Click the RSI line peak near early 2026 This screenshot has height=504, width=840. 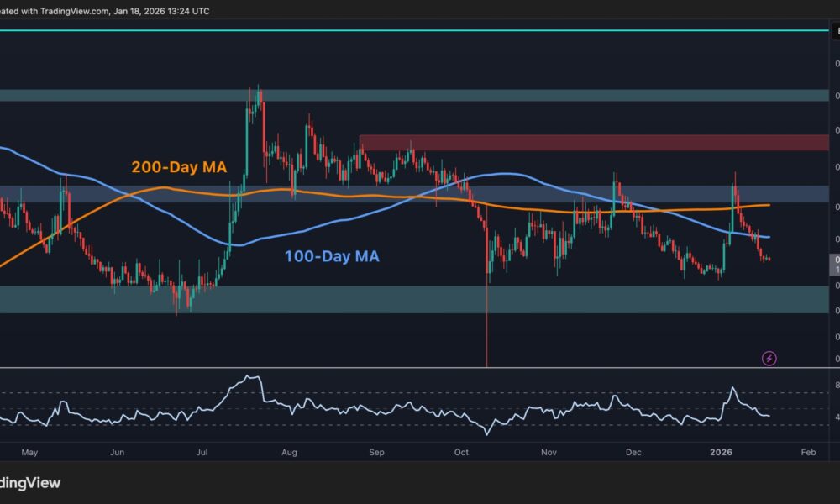732,386
